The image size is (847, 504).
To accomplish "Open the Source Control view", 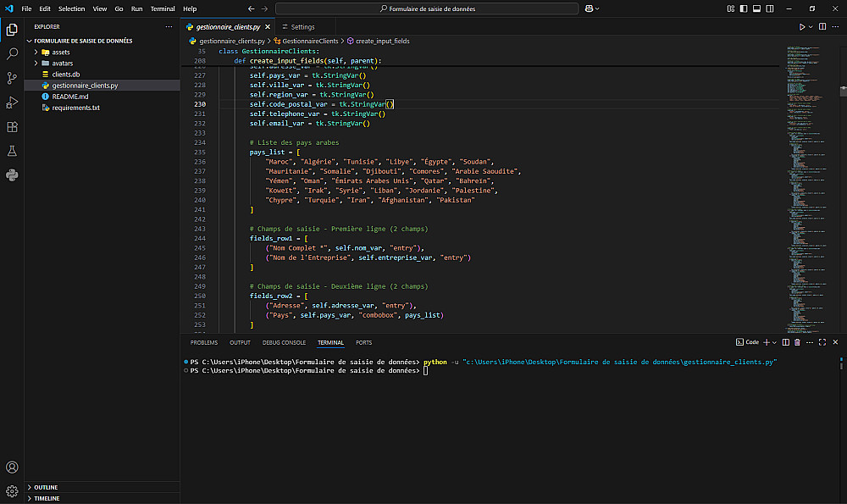I will 12,78.
